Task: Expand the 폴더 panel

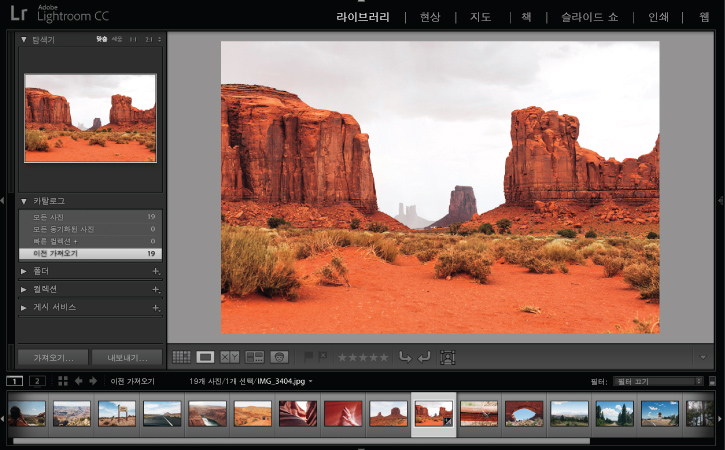Action: coord(24,271)
